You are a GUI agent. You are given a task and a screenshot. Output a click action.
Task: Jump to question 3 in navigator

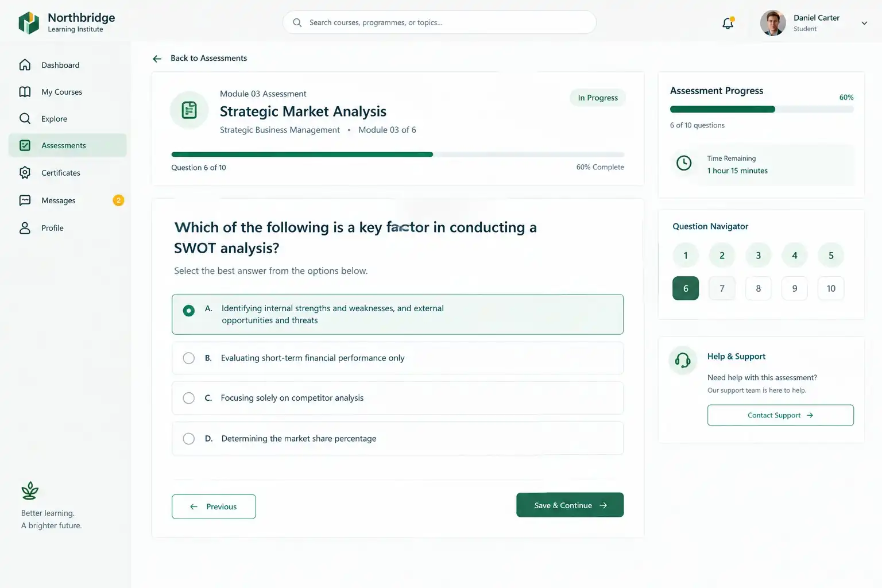click(758, 256)
